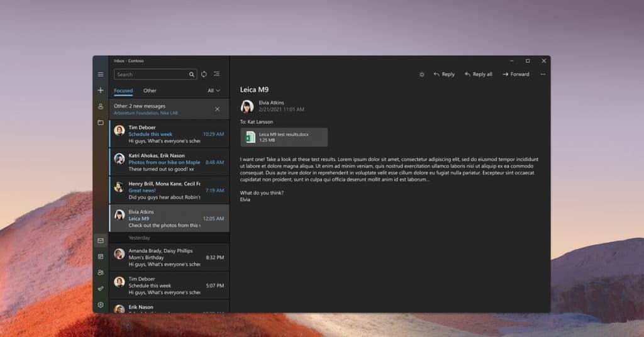Switch to the Other tab

tap(150, 91)
